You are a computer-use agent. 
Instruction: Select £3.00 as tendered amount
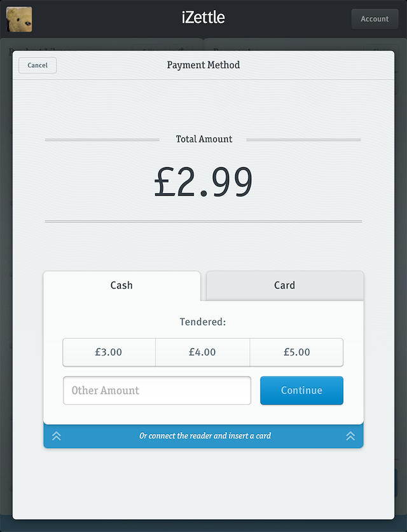(109, 352)
